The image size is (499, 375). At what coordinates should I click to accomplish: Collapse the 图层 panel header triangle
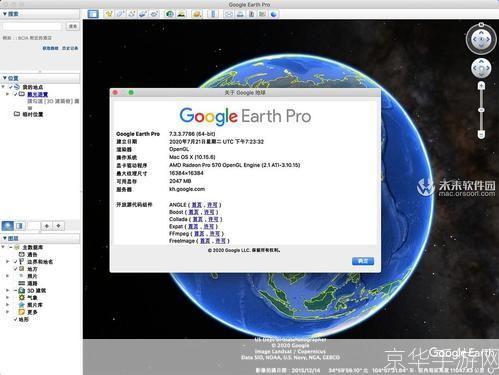tap(5, 238)
